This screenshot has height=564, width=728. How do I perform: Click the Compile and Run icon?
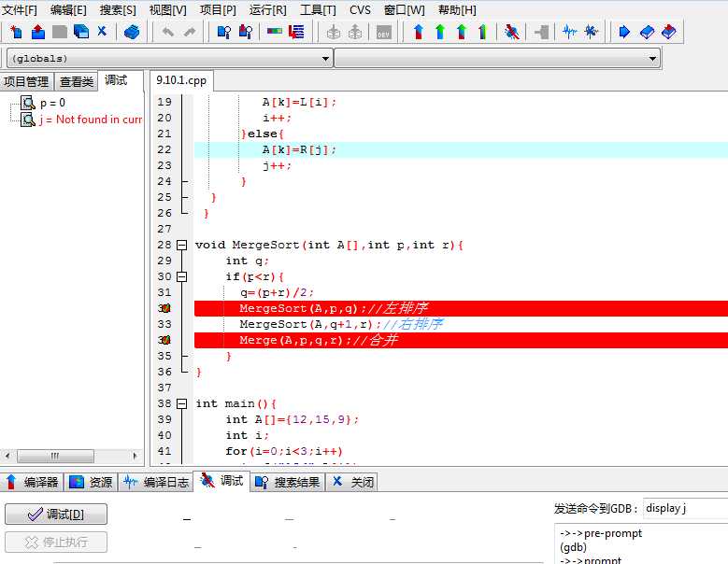point(462,32)
